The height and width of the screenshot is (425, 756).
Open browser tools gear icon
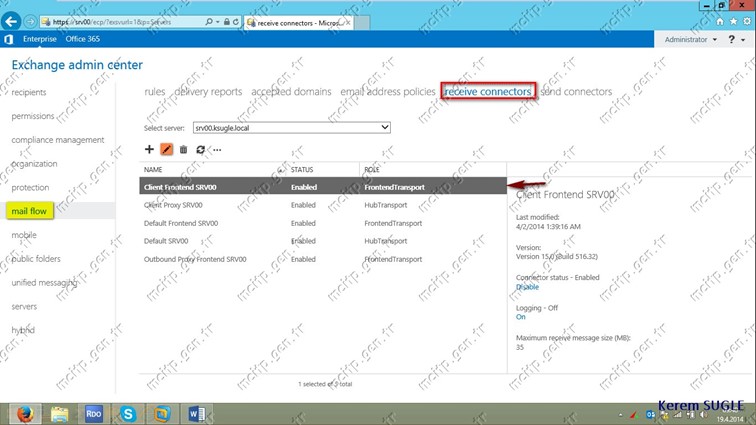click(747, 21)
